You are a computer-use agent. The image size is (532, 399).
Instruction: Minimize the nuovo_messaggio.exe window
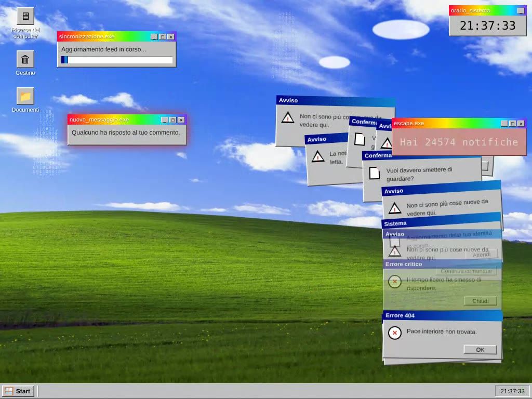click(165, 120)
